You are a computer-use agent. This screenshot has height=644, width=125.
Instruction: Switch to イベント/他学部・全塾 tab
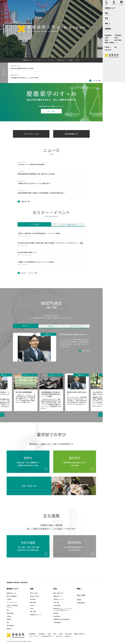[68, 225]
